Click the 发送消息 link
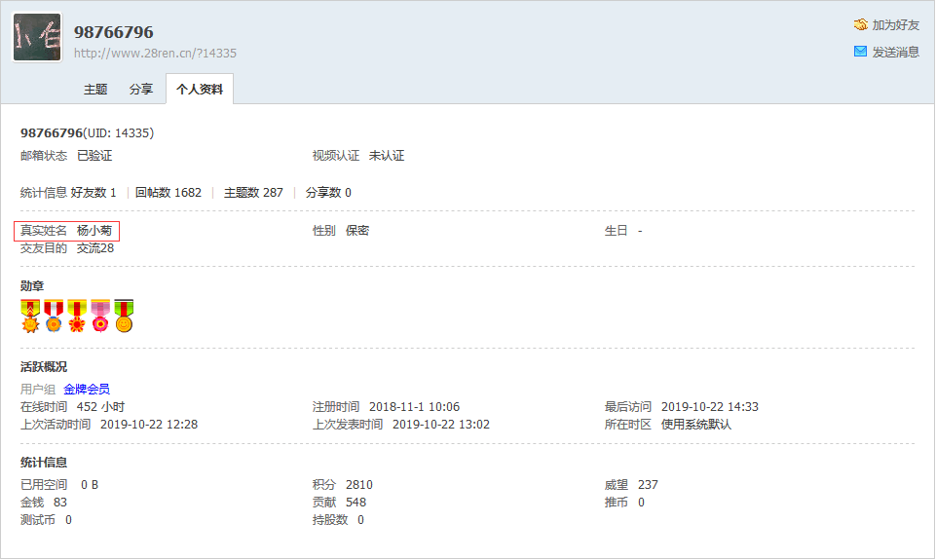 (895, 52)
